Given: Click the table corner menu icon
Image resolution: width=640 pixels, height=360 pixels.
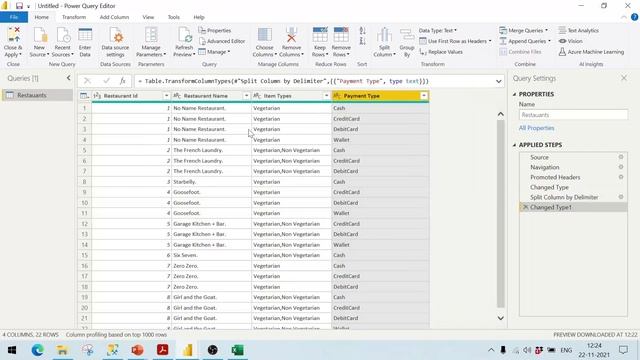Looking at the screenshot, I should tap(84, 96).
